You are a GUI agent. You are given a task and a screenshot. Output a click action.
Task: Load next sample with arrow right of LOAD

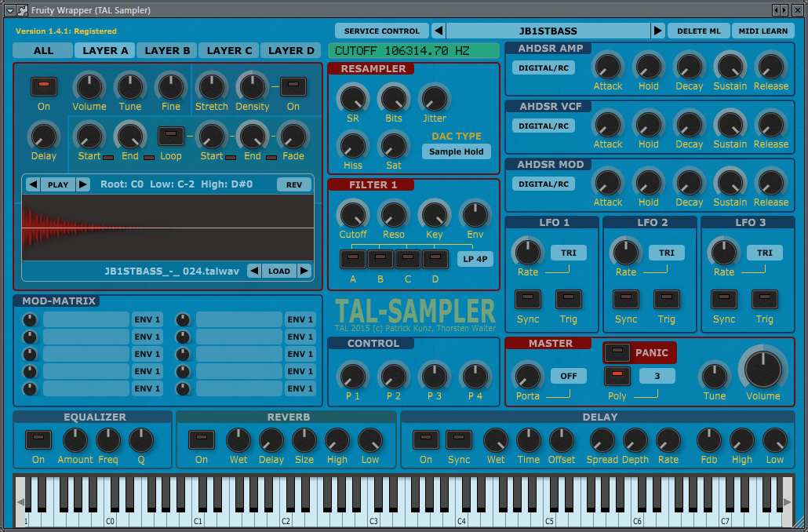[x=304, y=271]
